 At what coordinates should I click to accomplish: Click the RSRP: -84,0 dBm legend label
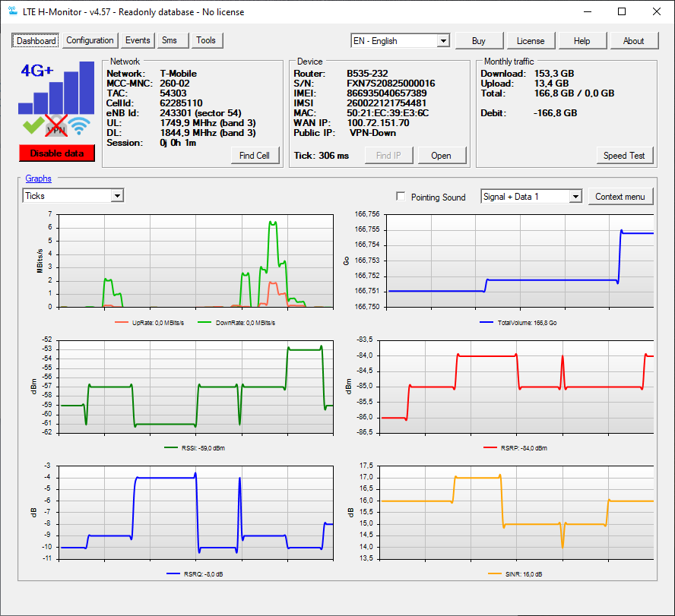point(524,448)
